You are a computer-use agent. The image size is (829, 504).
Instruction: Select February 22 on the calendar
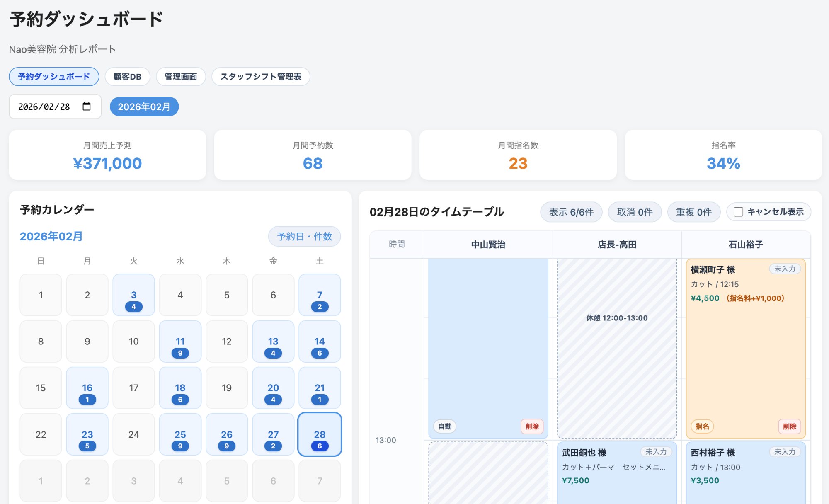(41, 434)
